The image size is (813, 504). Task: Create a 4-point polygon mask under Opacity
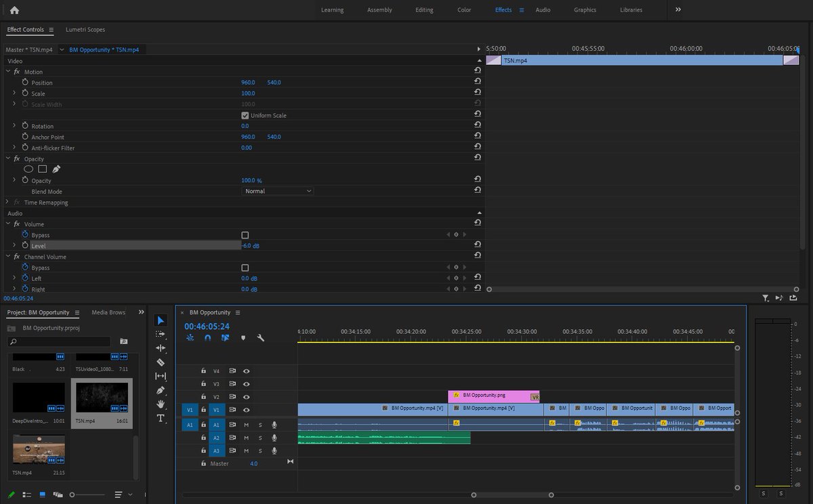(x=42, y=169)
